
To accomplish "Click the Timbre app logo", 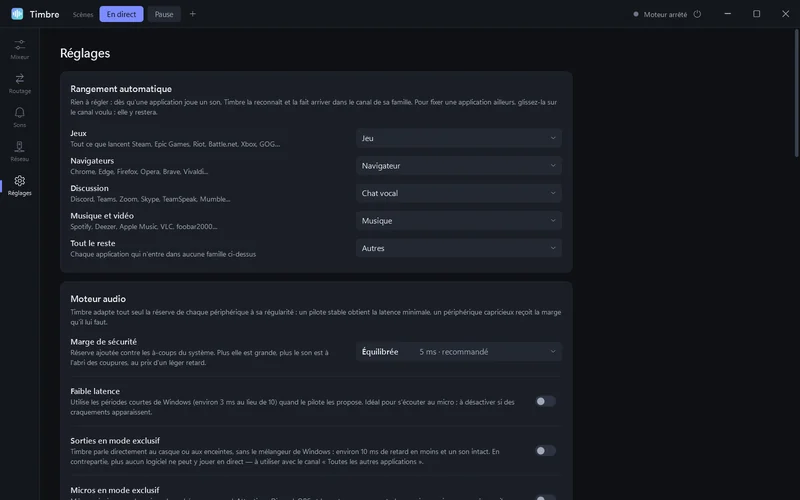I will 17,14.
